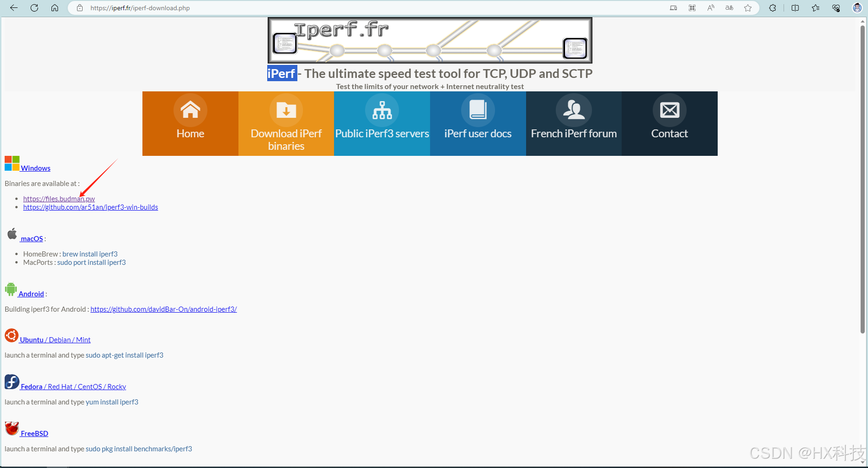
Task: Open the Android section link
Action: pos(31,294)
